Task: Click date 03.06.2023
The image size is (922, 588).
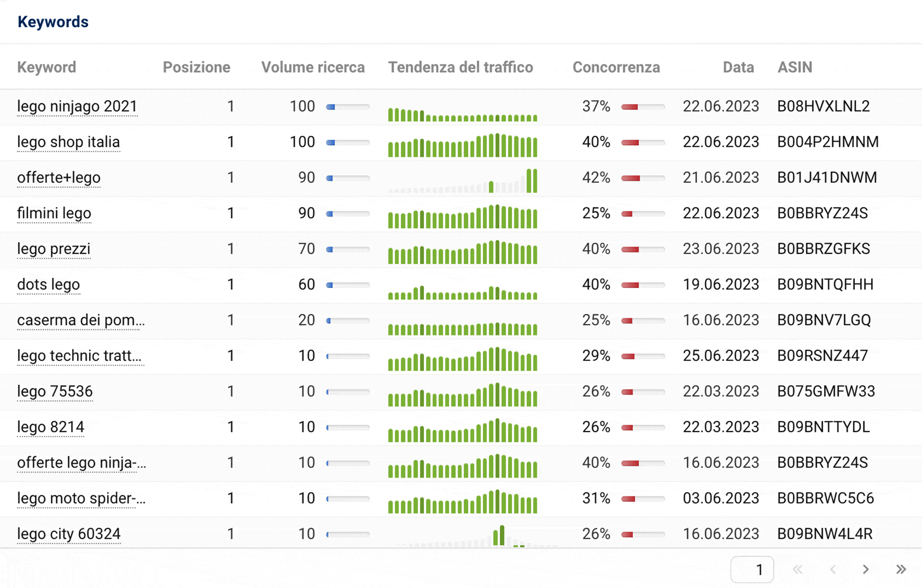Action: click(x=721, y=498)
